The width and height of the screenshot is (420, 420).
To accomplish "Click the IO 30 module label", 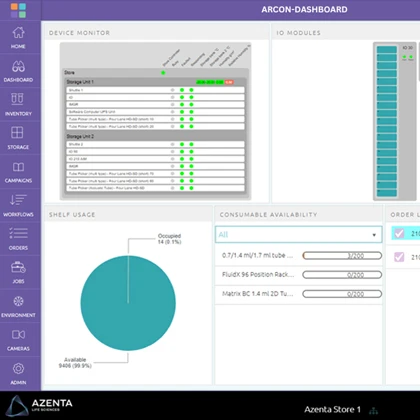I will click(407, 48).
